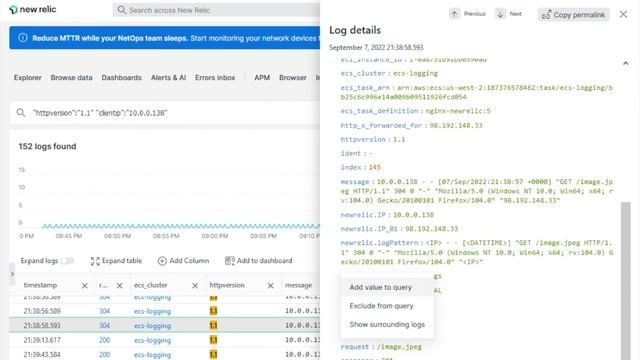
Task: Click the 152 logs found heading
Action: pyautogui.click(x=47, y=147)
